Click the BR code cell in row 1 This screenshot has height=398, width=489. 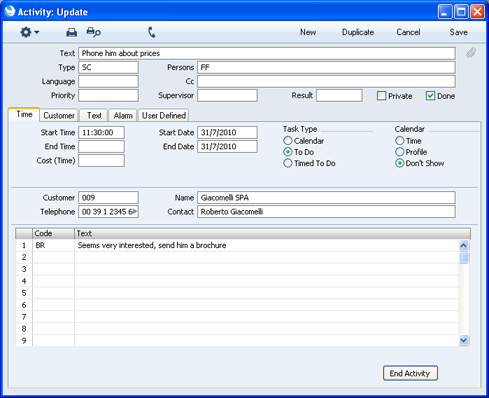click(x=53, y=245)
